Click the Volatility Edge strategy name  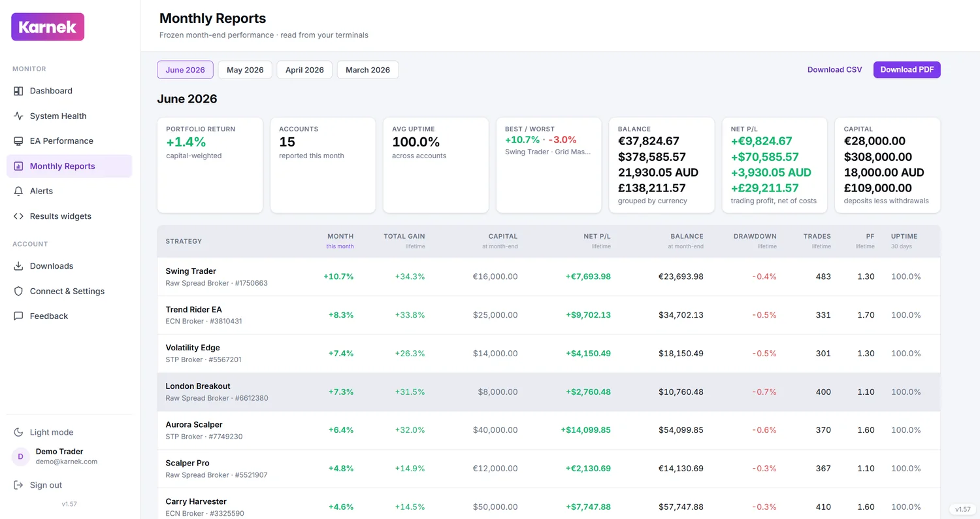click(193, 348)
